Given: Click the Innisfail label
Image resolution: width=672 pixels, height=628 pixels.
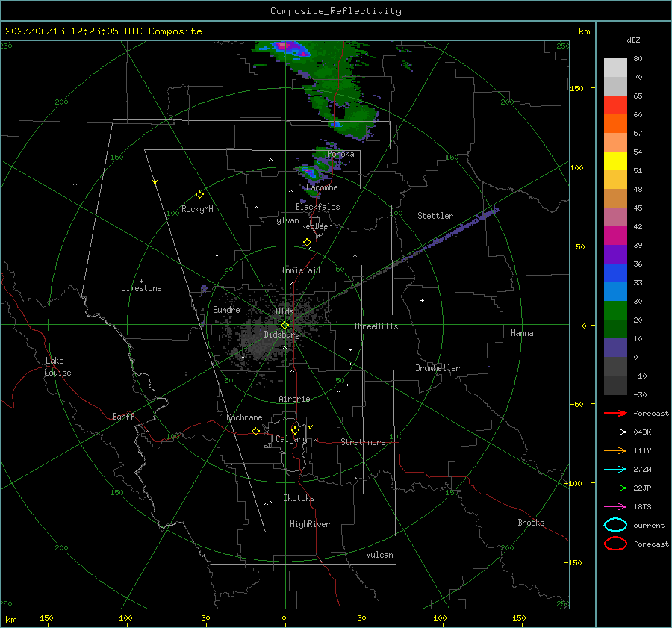Looking at the screenshot, I should point(301,270).
